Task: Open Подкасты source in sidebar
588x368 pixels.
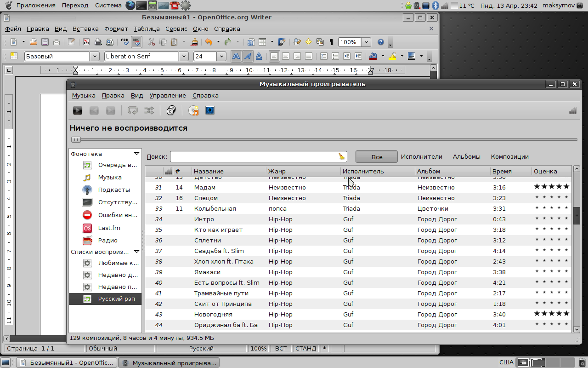Action: [x=105, y=190]
